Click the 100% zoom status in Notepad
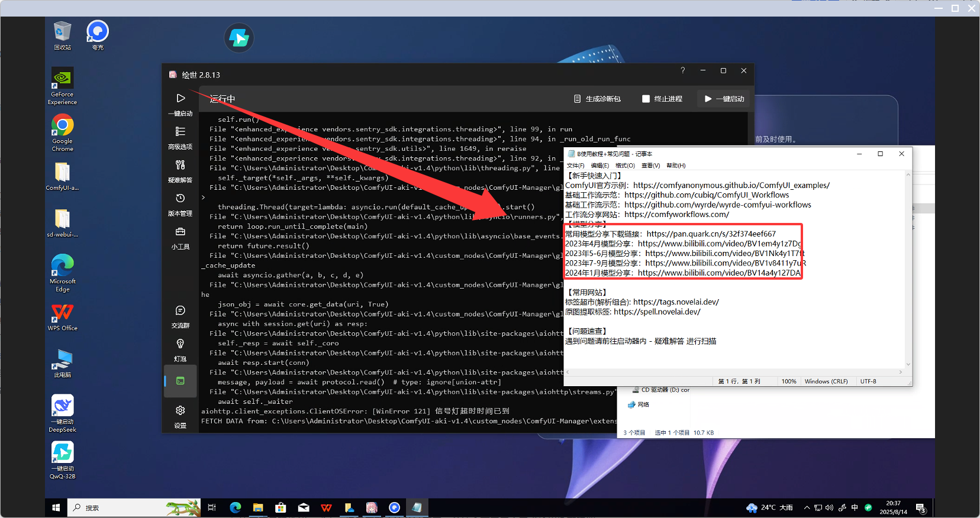Image resolution: width=980 pixels, height=518 pixels. pos(789,381)
